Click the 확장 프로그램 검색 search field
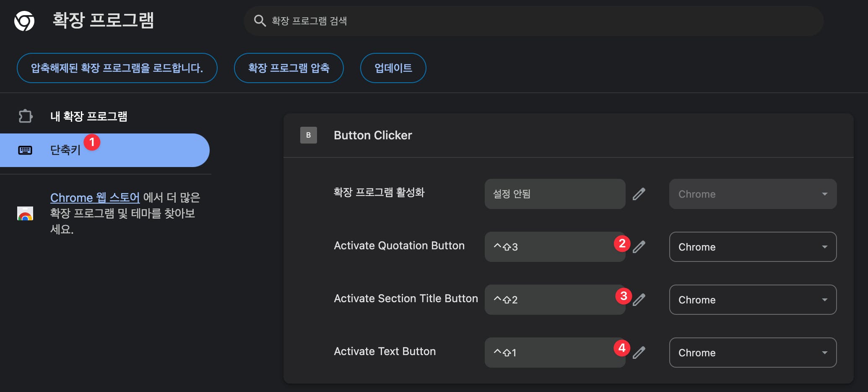This screenshot has height=392, width=868. coord(533,21)
